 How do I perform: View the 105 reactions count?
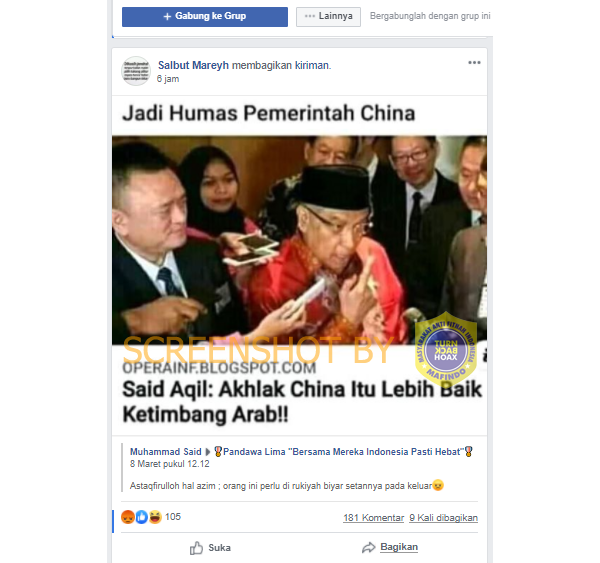[x=173, y=517]
